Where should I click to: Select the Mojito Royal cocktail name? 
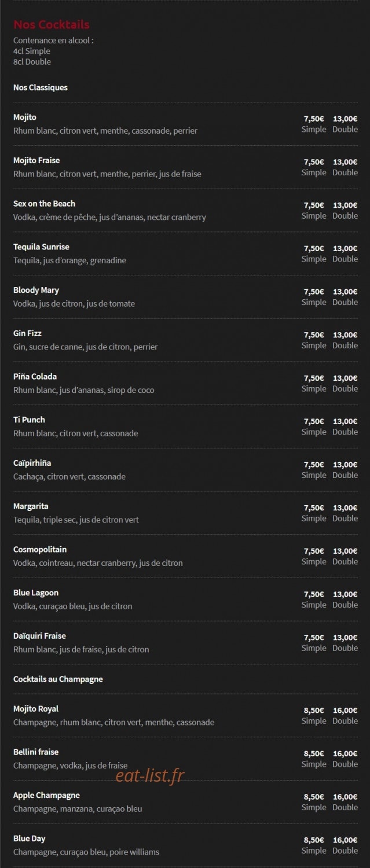tap(36, 709)
